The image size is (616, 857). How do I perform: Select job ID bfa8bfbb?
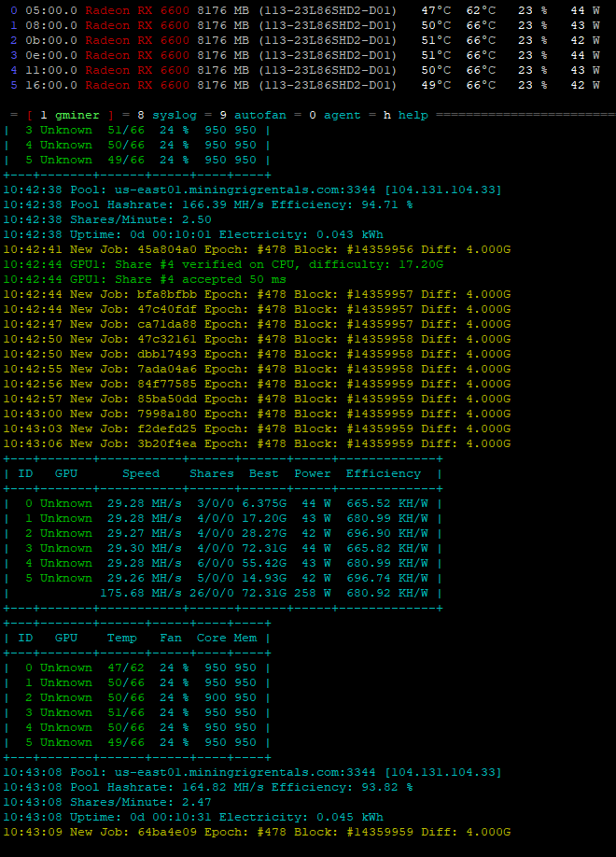[167, 294]
